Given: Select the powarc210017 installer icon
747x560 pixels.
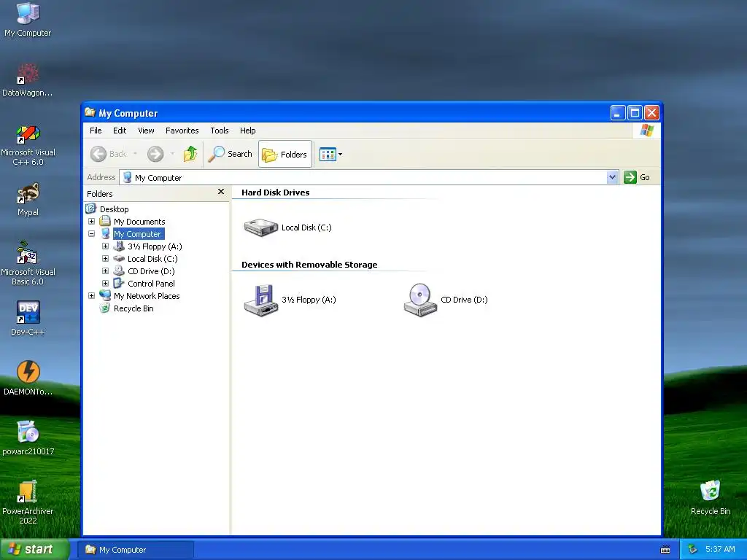Looking at the screenshot, I should (28, 437).
